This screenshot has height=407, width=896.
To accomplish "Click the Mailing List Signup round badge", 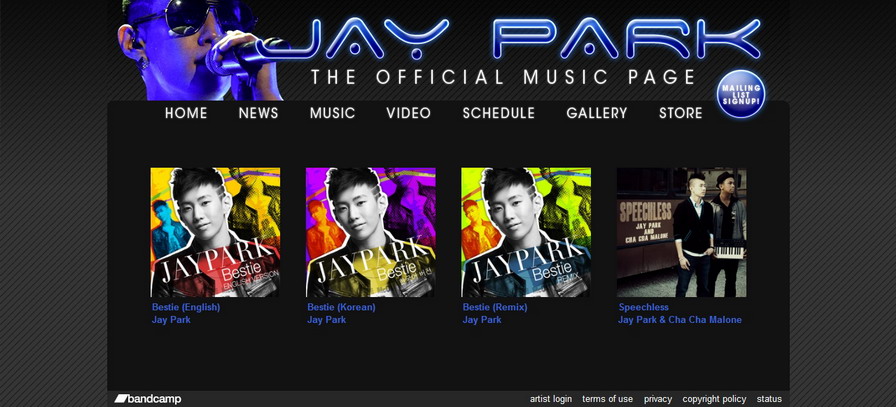I will (741, 94).
